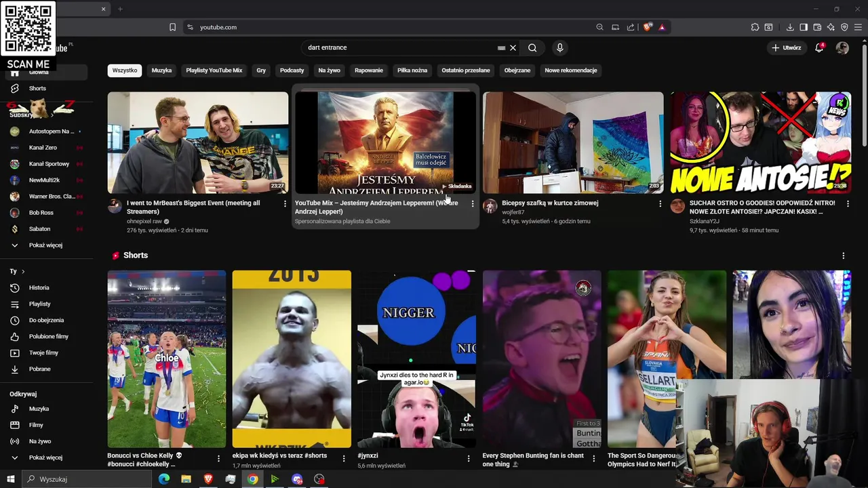Open options for Bonucci vs Chloe Kelly short
This screenshot has height=488, width=868.
[x=219, y=459]
